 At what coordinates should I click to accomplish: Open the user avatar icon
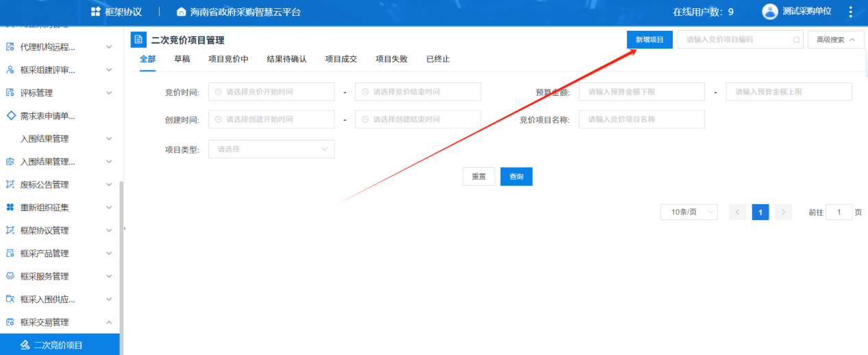[770, 12]
